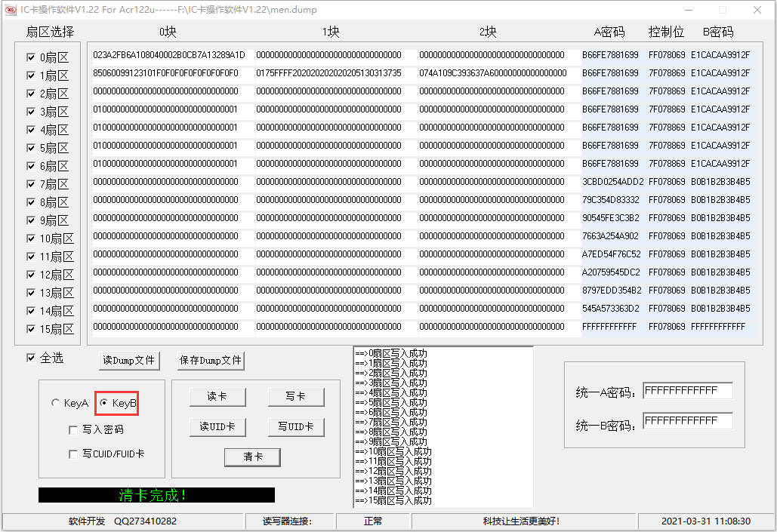
Task: Select the KeyB radio button
Action: coord(103,403)
